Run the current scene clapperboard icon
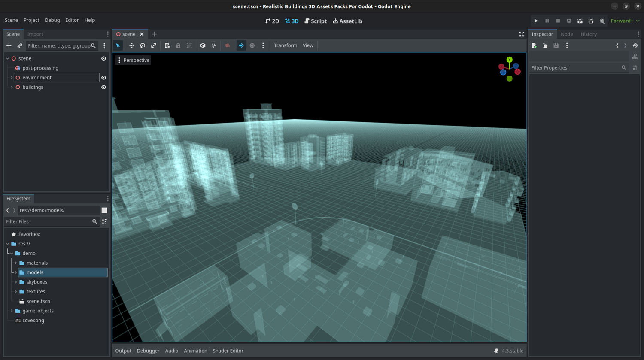 [x=580, y=21]
